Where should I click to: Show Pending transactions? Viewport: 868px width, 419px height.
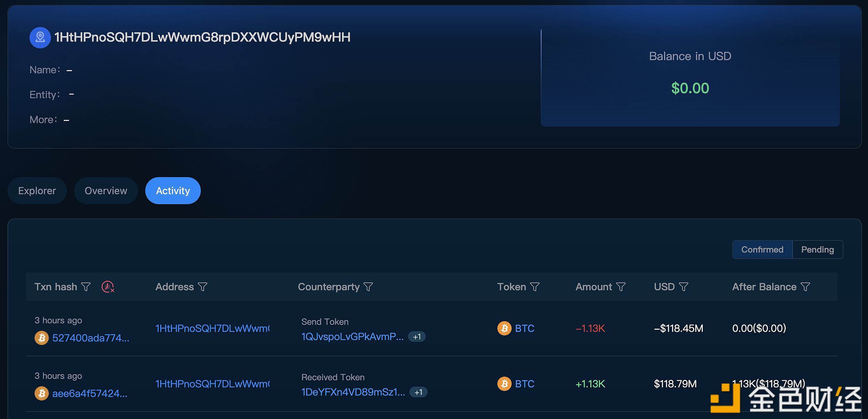click(817, 249)
